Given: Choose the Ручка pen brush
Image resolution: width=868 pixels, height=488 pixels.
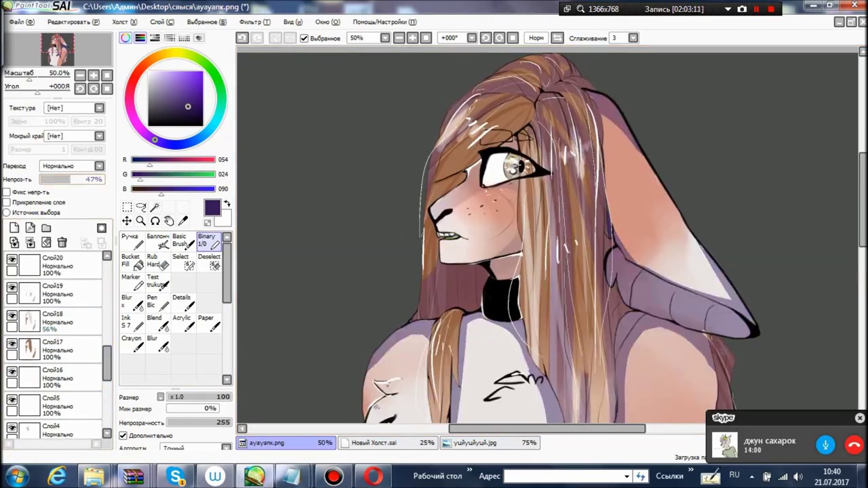Looking at the screenshot, I should tap(132, 241).
